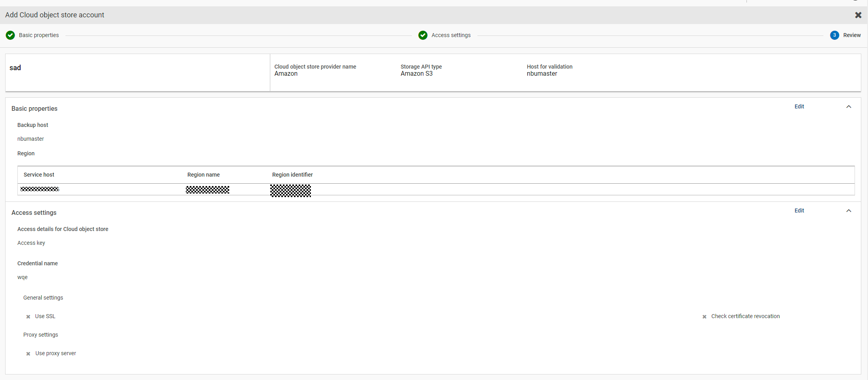The width and height of the screenshot is (868, 380).
Task: Click the General settings label
Action: [x=43, y=298]
